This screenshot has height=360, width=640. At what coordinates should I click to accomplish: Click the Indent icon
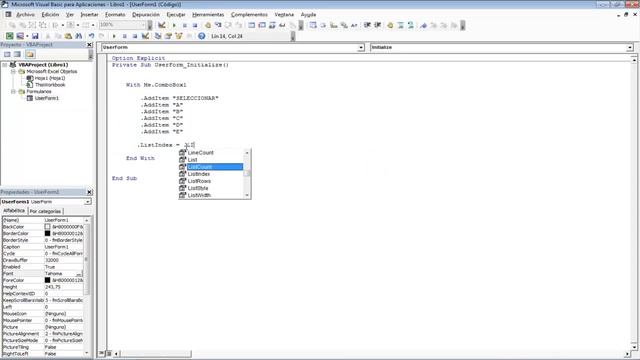click(x=367, y=25)
